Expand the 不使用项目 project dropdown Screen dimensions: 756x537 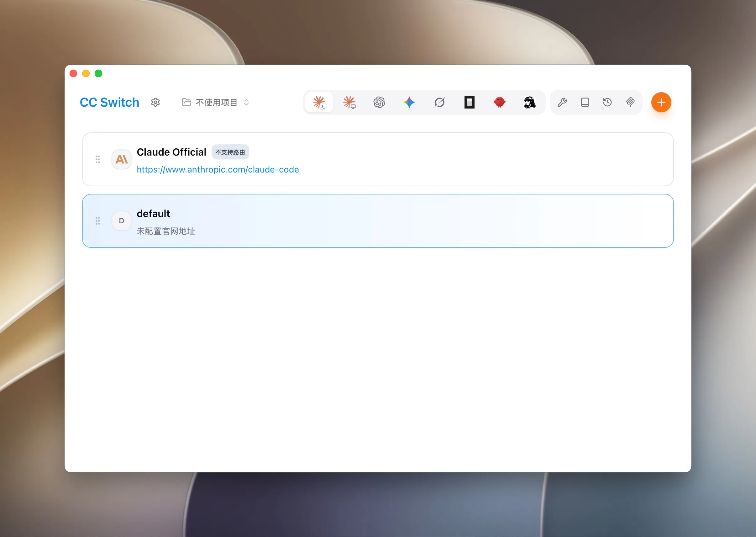[215, 103]
